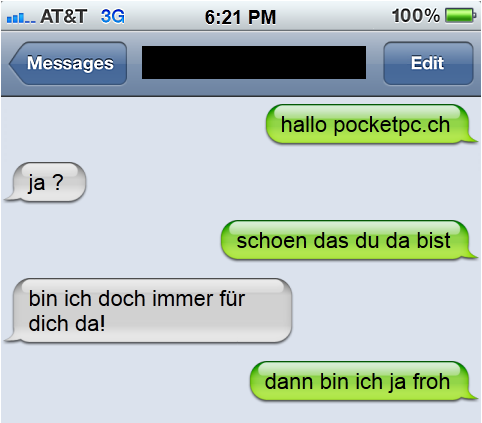The width and height of the screenshot is (482, 423).
Task: Select the 'ja ?' gray bubble
Action: (45, 182)
